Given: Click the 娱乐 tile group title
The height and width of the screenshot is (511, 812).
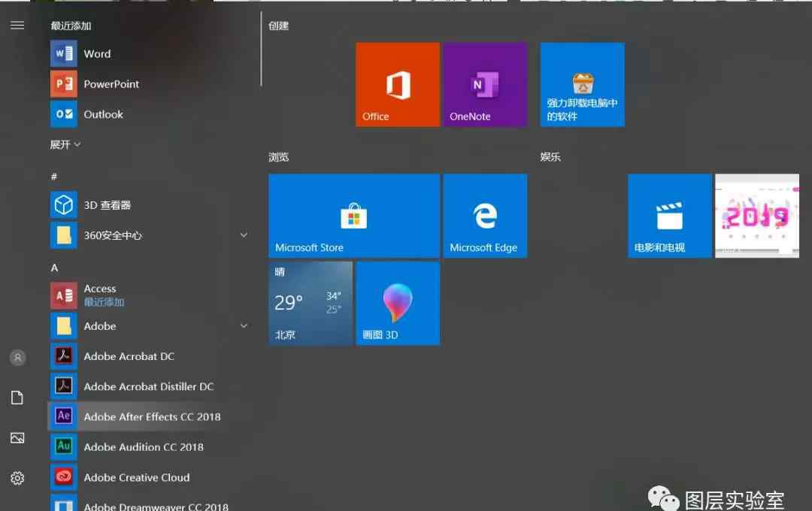Looking at the screenshot, I should click(x=550, y=157).
